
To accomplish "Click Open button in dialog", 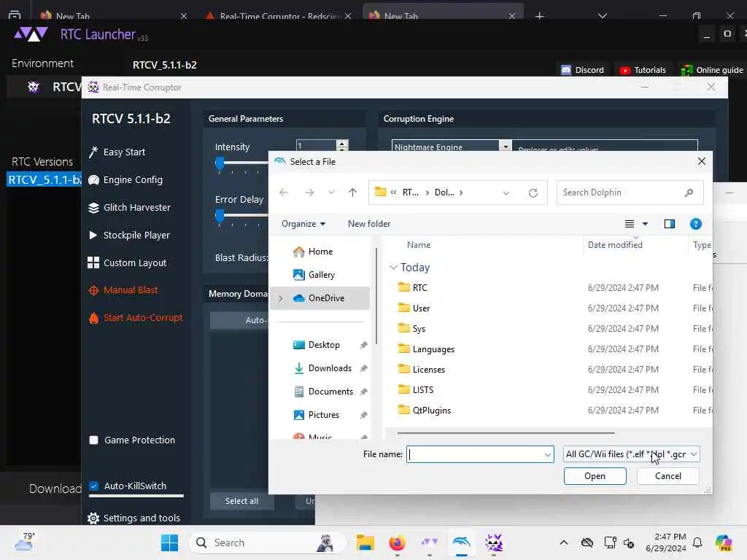I will click(595, 476).
